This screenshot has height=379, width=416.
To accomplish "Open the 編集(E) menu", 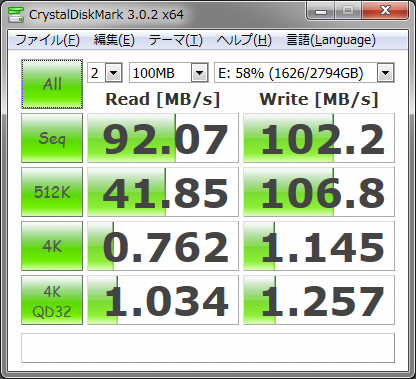I will (114, 40).
